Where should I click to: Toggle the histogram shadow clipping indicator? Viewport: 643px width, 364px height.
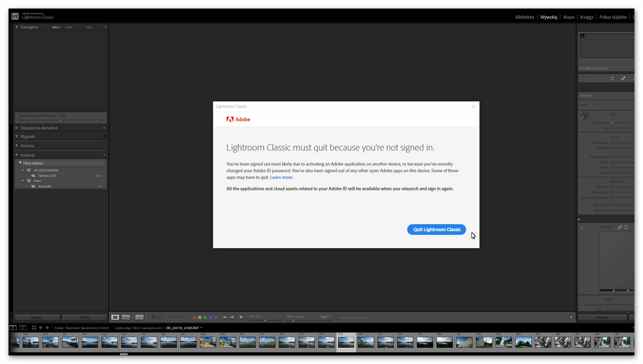583,36
